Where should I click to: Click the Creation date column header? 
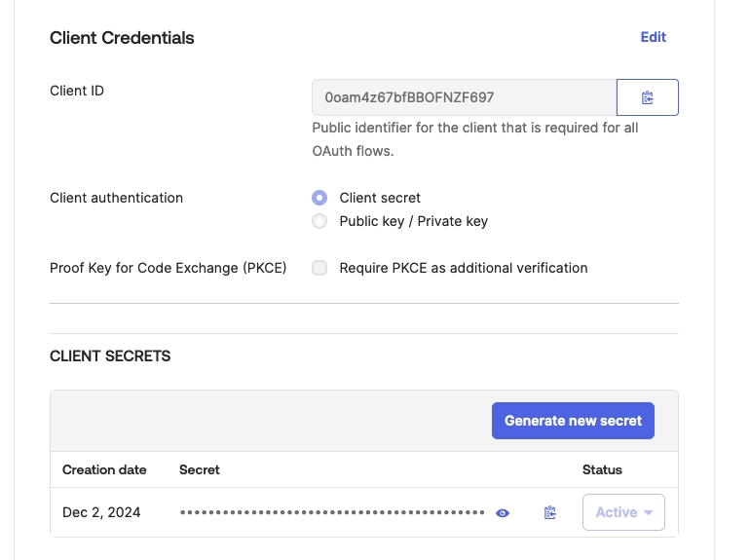pos(104,469)
